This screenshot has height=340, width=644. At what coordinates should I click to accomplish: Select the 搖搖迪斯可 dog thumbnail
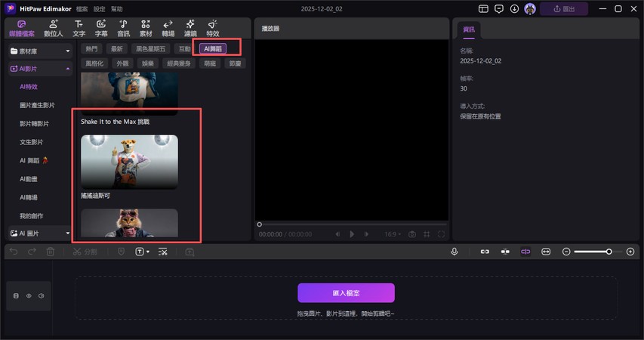[x=129, y=162]
